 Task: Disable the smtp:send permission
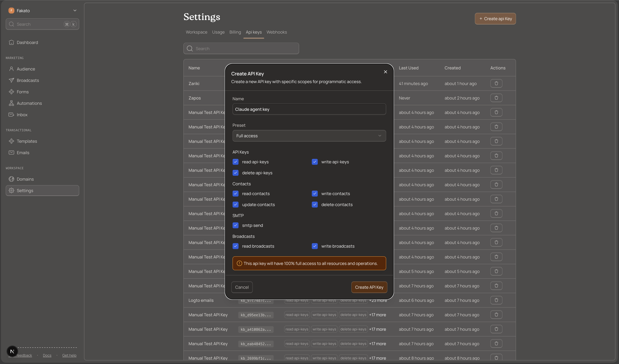[235, 225]
